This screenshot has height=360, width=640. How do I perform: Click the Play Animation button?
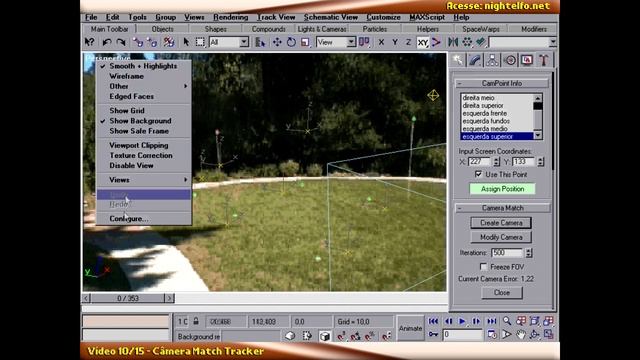[x=462, y=321]
